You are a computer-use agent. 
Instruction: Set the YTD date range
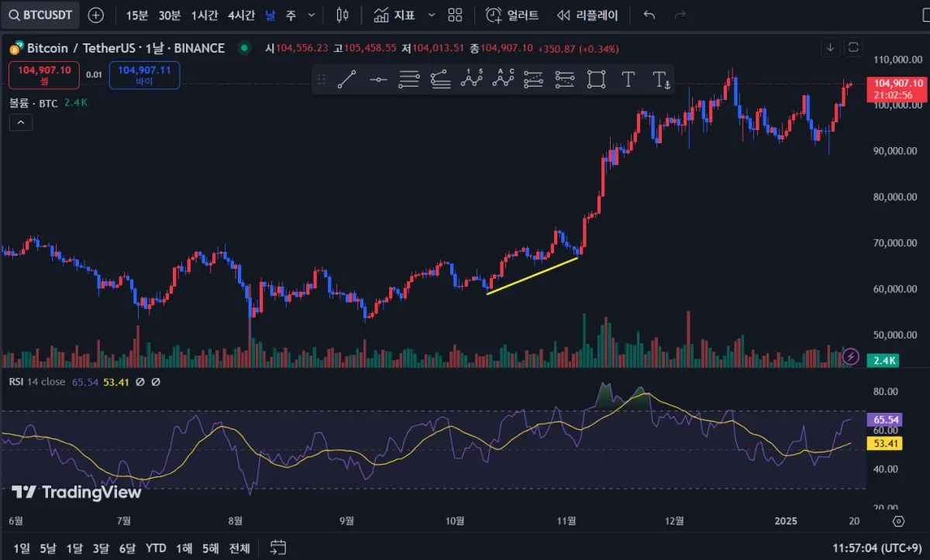pos(156,548)
